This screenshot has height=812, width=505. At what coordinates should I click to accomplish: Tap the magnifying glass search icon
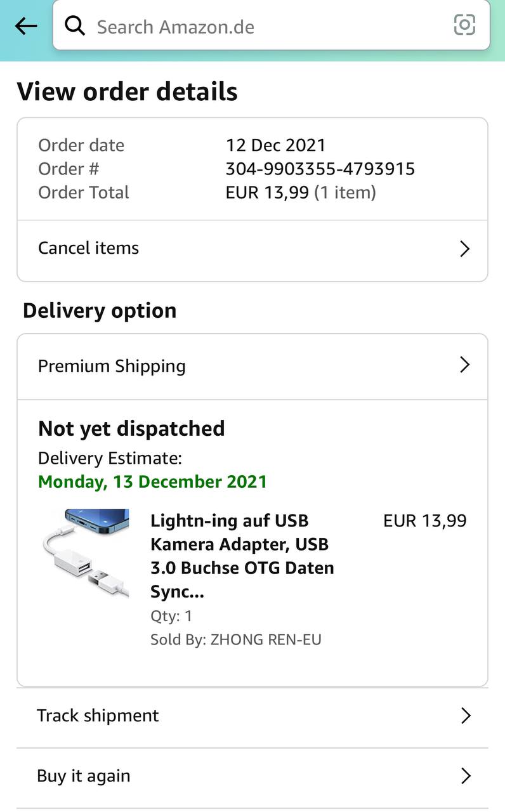tap(75, 26)
